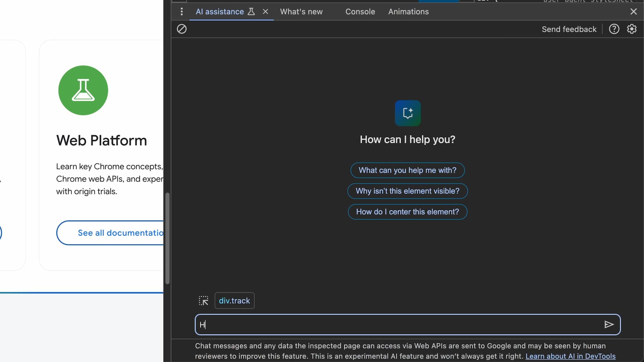Click the experimental flask icon on AI assistance tab
The width and height of the screenshot is (644, 362).
[251, 11]
